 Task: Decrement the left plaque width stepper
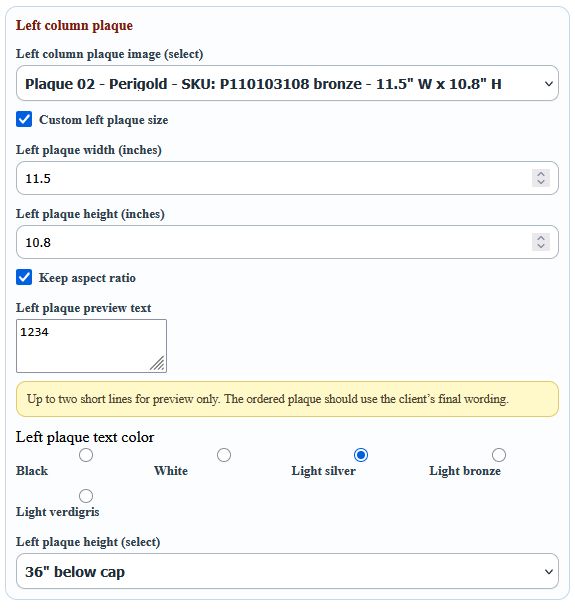(540, 182)
